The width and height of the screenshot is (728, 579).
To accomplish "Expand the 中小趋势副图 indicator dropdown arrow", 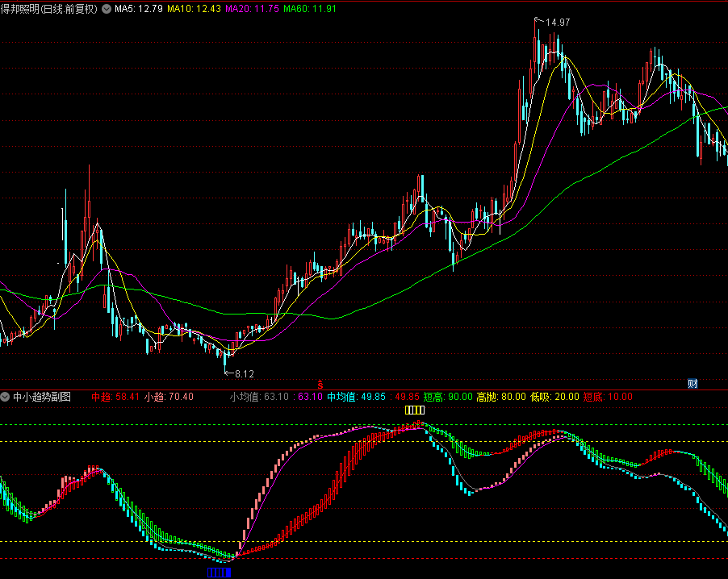I will click(x=5, y=397).
